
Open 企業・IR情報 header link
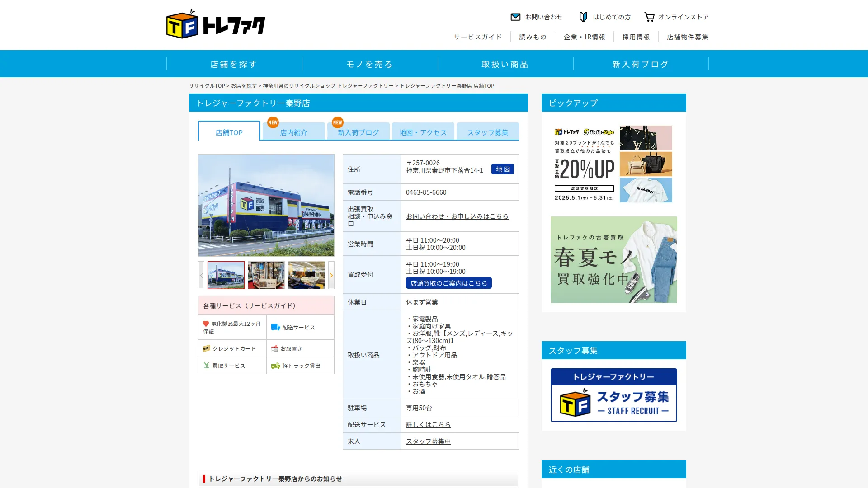[x=585, y=37]
